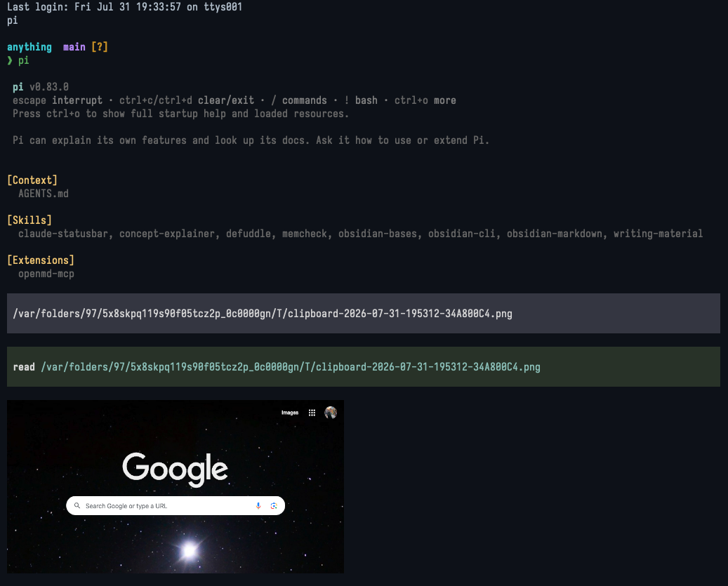Select the read command file path
The width and height of the screenshot is (728, 586).
point(291,367)
